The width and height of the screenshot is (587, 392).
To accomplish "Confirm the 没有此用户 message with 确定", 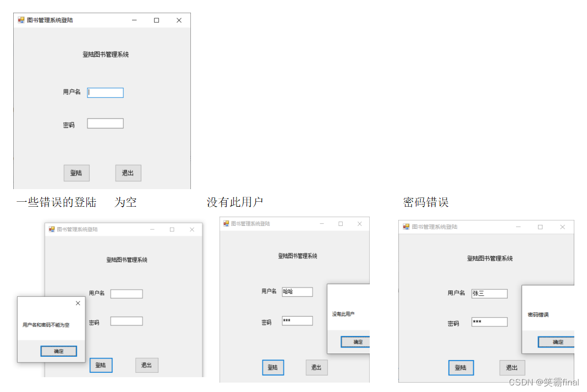I will pos(355,342).
